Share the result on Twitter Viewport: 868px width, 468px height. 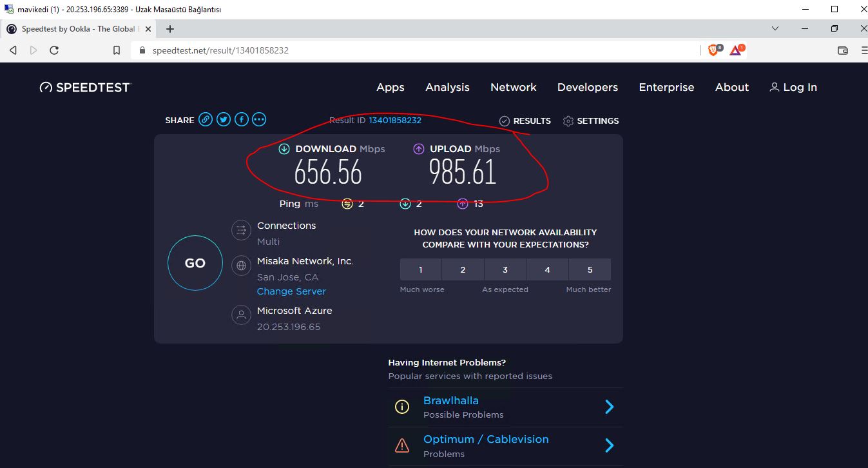pos(224,119)
